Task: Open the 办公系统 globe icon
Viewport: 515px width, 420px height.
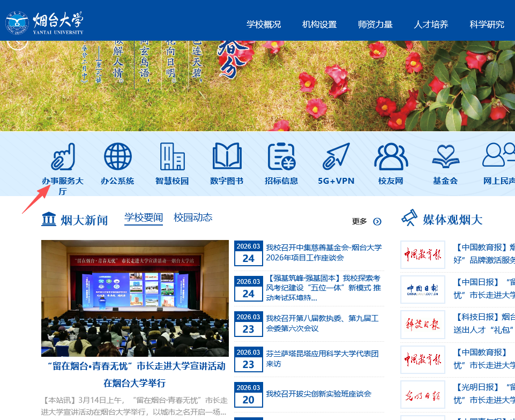Action: [x=117, y=157]
